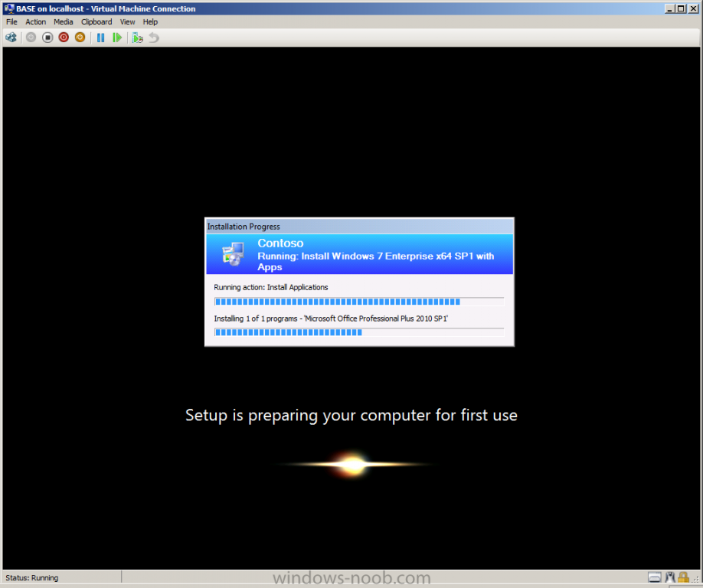The image size is (703, 588).
Task: Close the Virtual Machine Connection window
Action: pos(693,8)
